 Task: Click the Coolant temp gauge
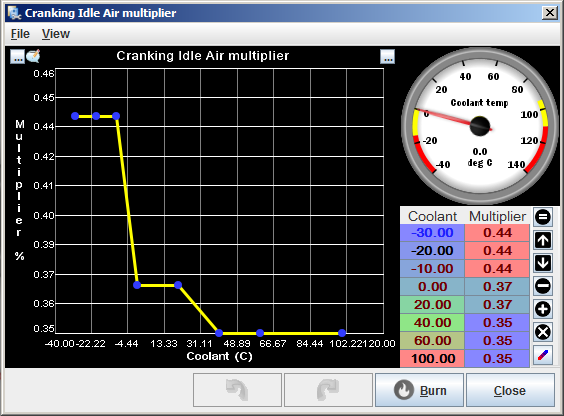pyautogui.click(x=480, y=126)
